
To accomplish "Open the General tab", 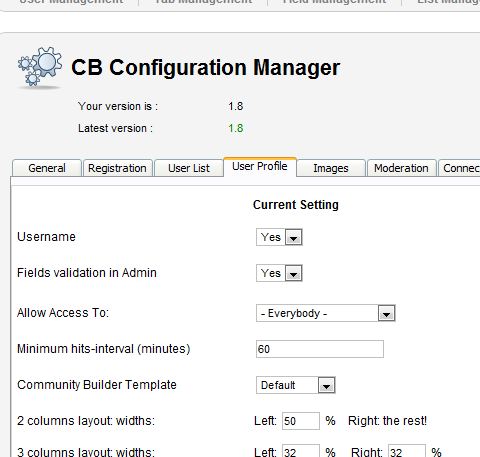I will click(47, 168).
